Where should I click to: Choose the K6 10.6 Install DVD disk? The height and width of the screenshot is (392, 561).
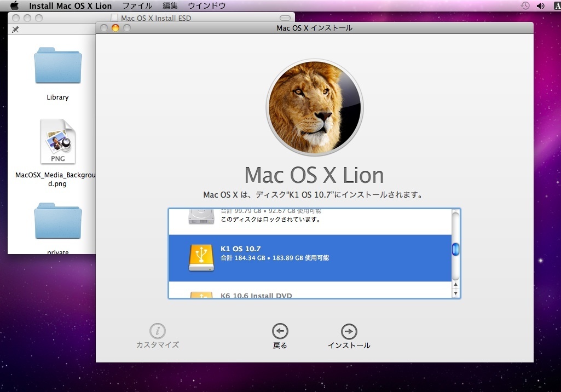pyautogui.click(x=309, y=293)
